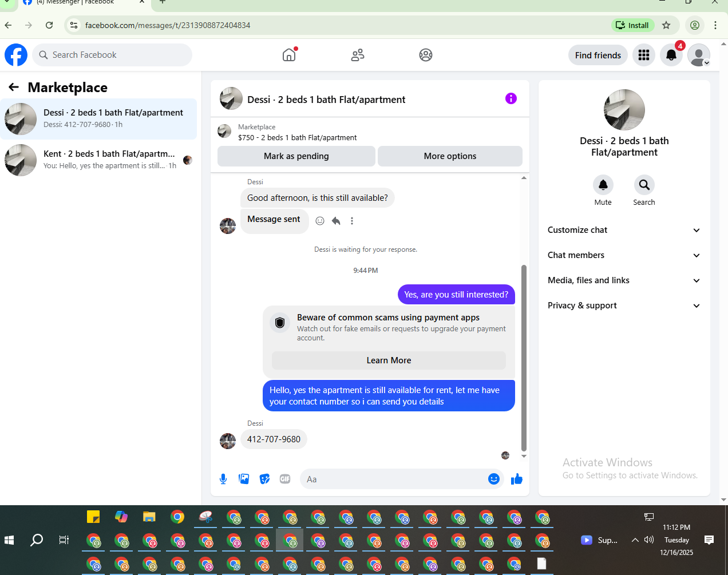728x575 pixels.
Task: Open notifications bell with 4 badge
Action: [671, 55]
